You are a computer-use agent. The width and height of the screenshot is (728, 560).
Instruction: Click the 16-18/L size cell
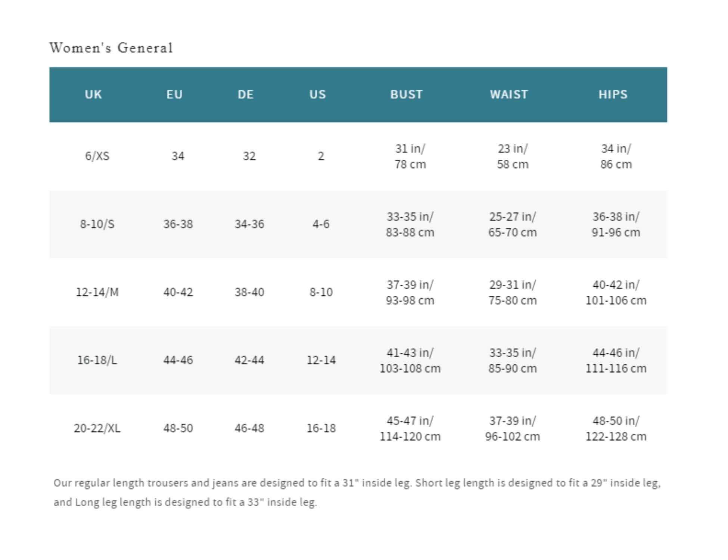coord(97,360)
